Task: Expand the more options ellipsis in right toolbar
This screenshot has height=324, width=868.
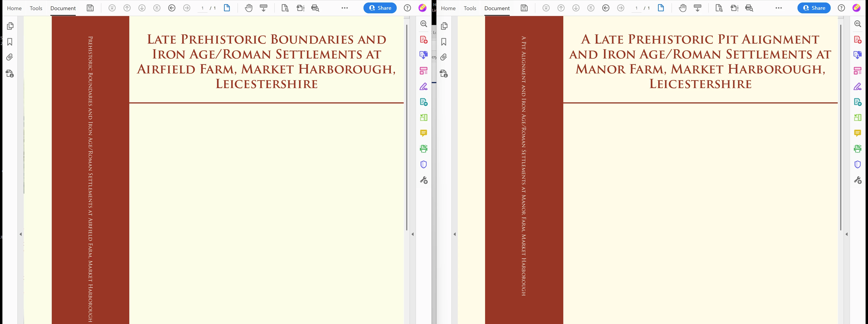Action: (x=778, y=8)
